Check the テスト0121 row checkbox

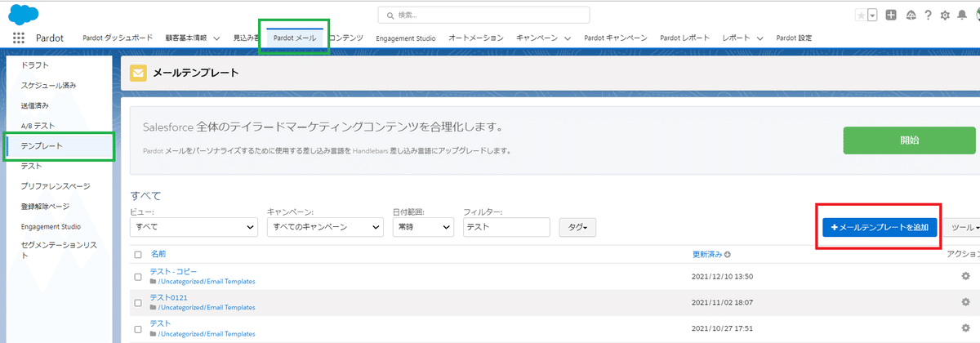point(138,302)
